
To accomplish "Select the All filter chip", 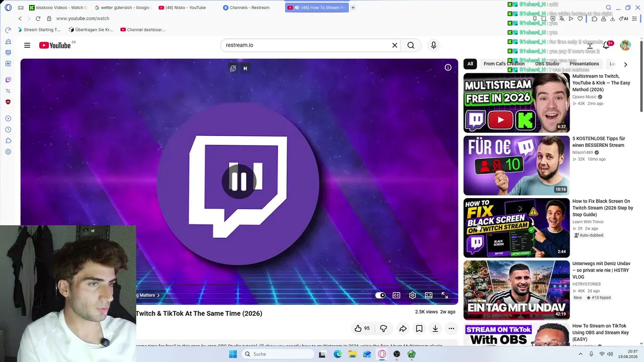I will (x=470, y=64).
